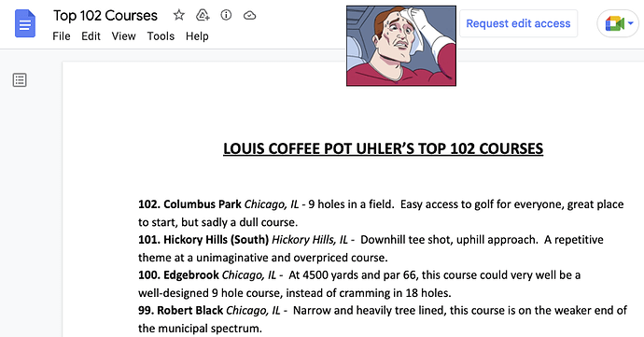
Task: Open the Google Docs home icon
Action: pos(25,24)
